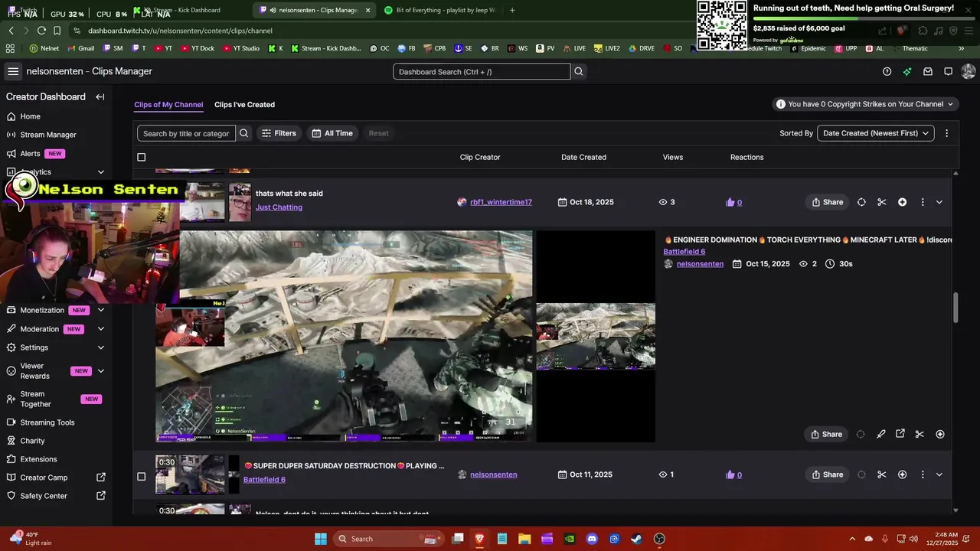Viewport: 980px width, 551px height.
Task: Focus the Dashboard Search field
Action: (x=482, y=71)
